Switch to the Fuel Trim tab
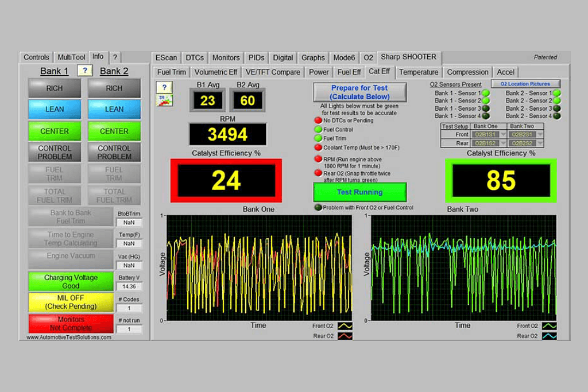This screenshot has width=588, height=392. (172, 72)
